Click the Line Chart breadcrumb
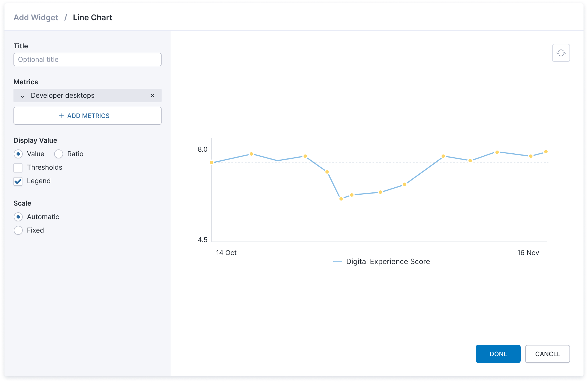Screen dimensions: 588x382 click(93, 17)
